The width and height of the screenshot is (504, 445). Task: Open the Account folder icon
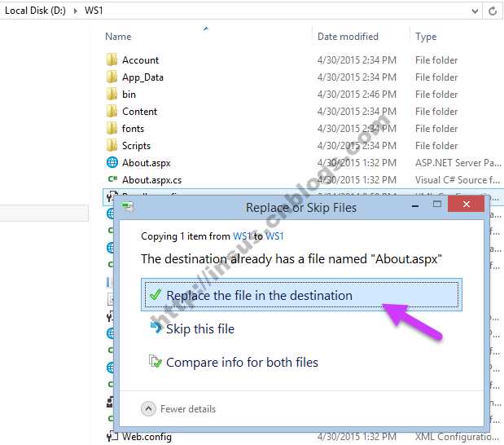click(112, 59)
